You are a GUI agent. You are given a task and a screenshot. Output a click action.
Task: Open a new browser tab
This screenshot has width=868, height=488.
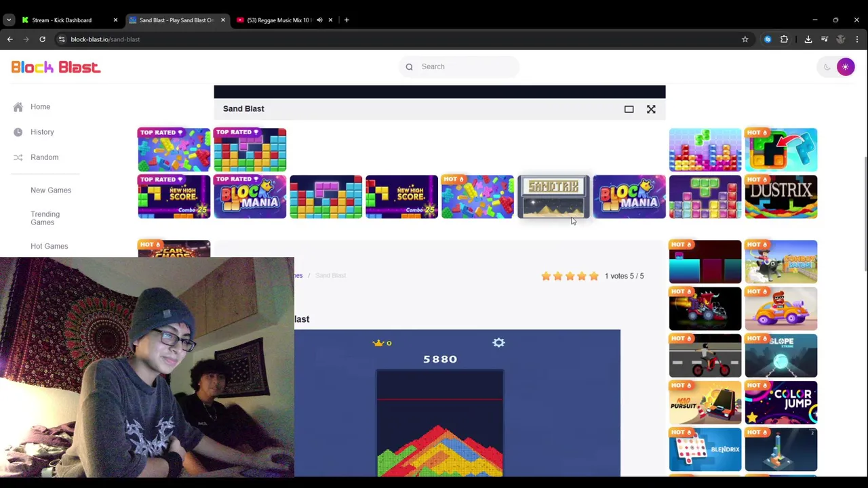(x=347, y=20)
